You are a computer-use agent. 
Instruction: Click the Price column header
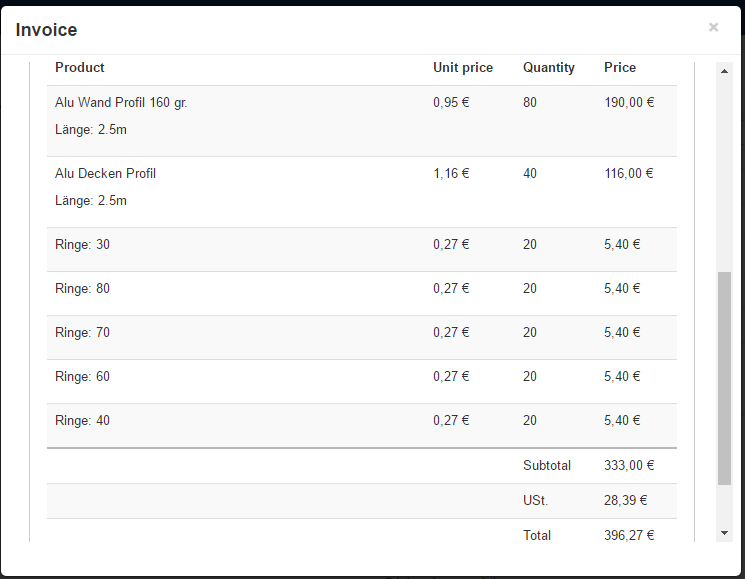(x=620, y=68)
